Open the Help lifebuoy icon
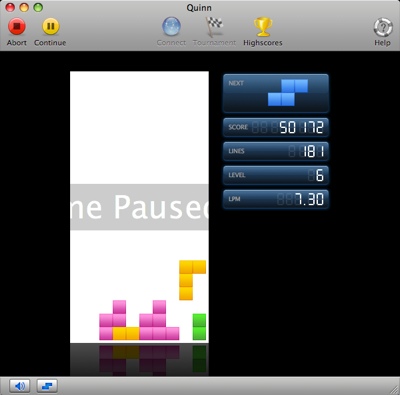 tap(383, 27)
